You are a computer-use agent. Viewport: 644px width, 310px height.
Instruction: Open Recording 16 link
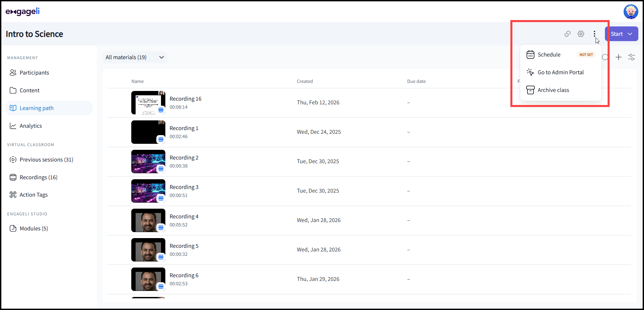(x=185, y=99)
